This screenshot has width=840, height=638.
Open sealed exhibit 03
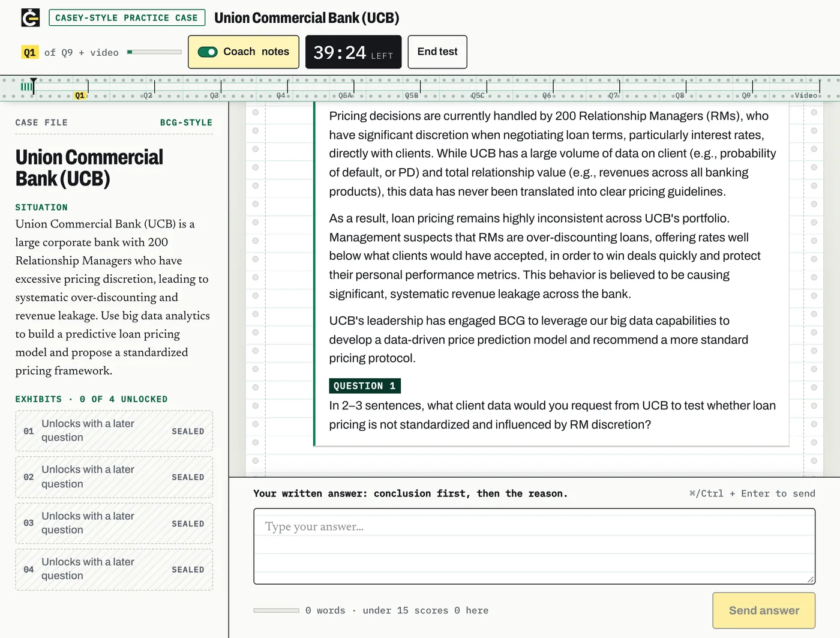tap(114, 523)
